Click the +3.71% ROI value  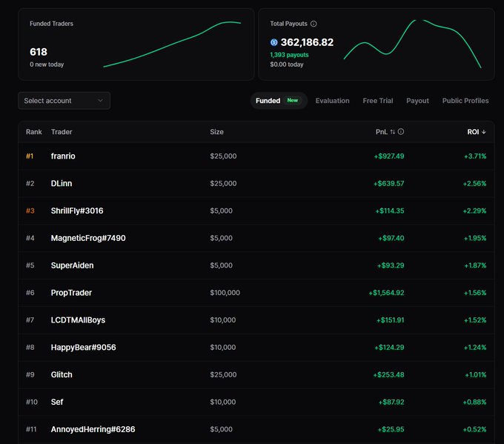(x=475, y=156)
